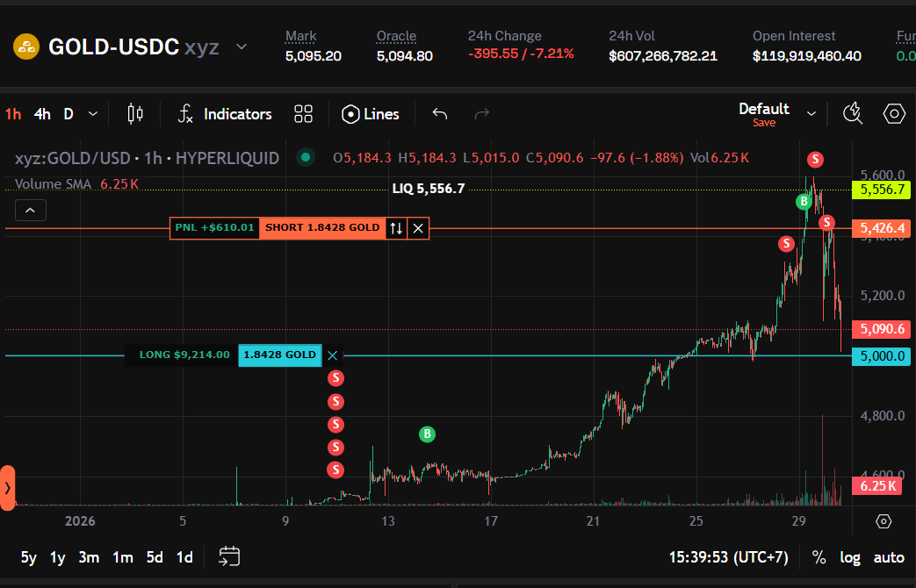Cancel the long order with X
This screenshot has height=588, width=916.
(x=332, y=355)
